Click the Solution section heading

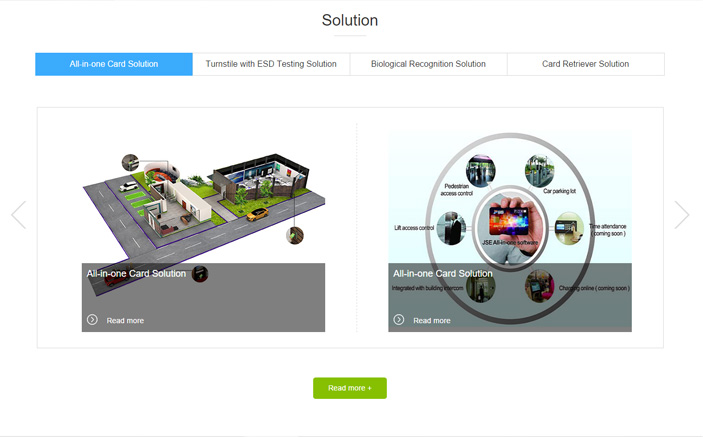point(350,20)
